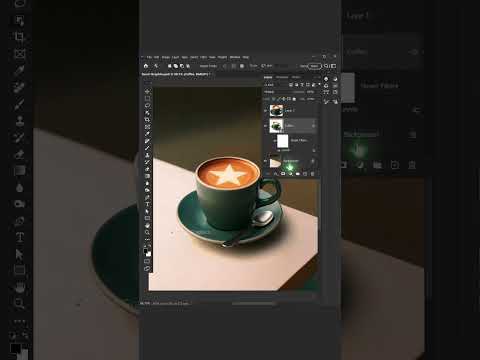The width and height of the screenshot is (480, 360).
Task: Select the Dodge tool
Action: (x=147, y=190)
